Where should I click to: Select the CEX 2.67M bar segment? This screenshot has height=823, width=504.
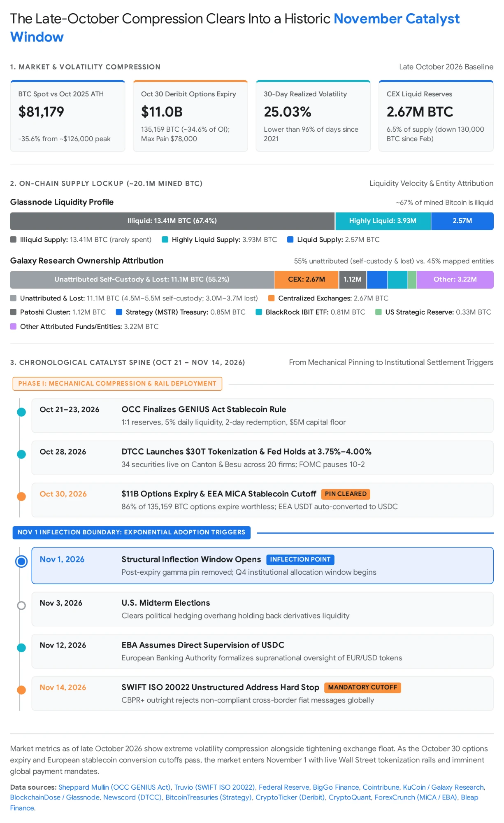click(x=307, y=280)
